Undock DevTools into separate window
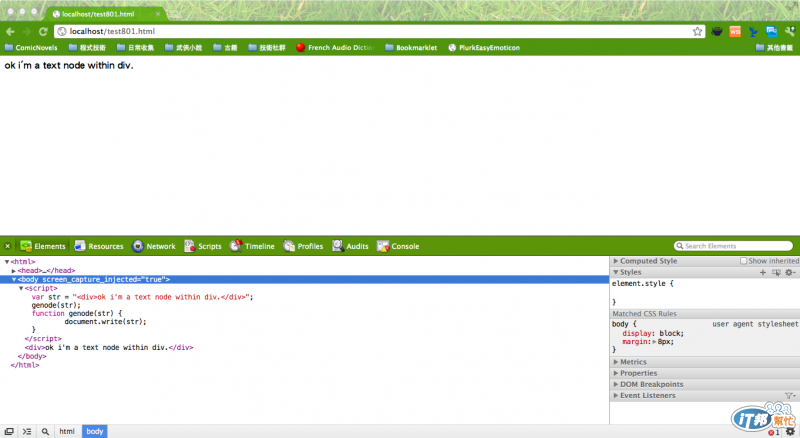This screenshot has height=438, width=800. point(9,432)
